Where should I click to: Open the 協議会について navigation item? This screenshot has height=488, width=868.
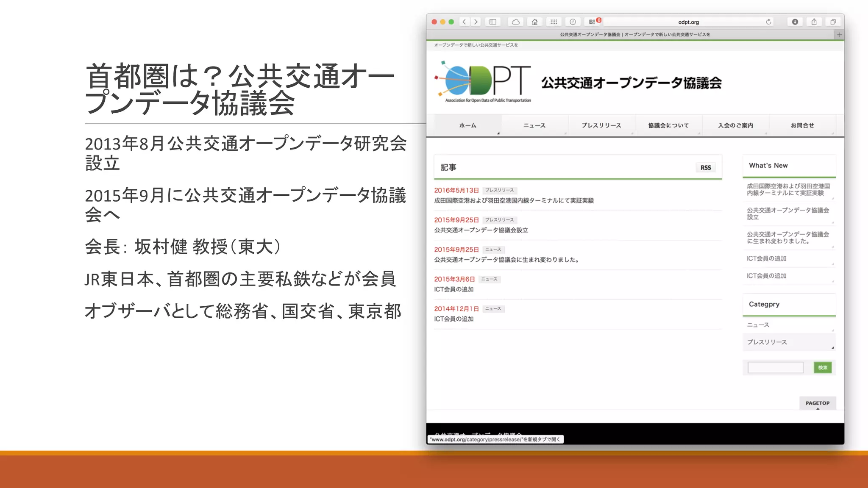pos(668,125)
